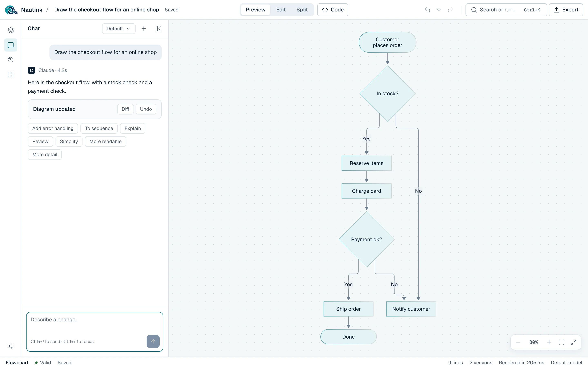Focus the Search or run field
Viewport: 588px width, 368px height.
tap(506, 10)
